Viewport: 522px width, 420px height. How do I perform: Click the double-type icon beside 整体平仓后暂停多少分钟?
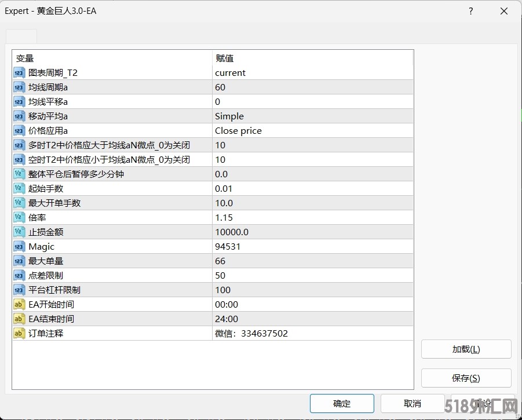(x=19, y=174)
